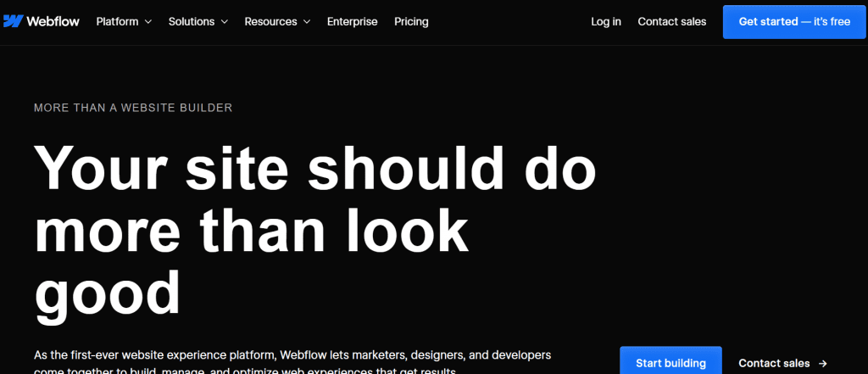Expand the Platform chevron arrow

pyautogui.click(x=147, y=22)
